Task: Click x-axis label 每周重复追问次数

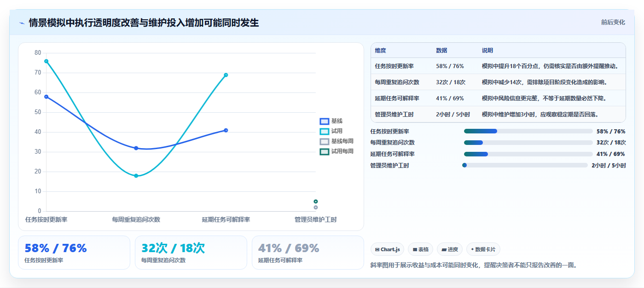Action: point(136,219)
